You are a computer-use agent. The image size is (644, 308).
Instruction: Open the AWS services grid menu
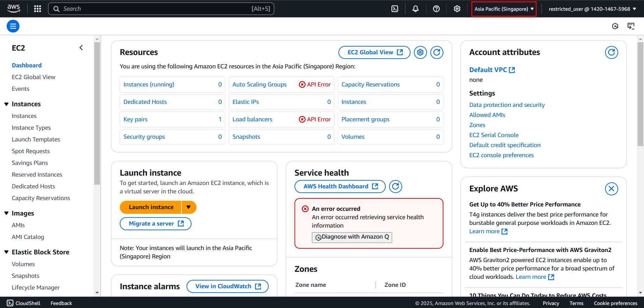(38, 9)
